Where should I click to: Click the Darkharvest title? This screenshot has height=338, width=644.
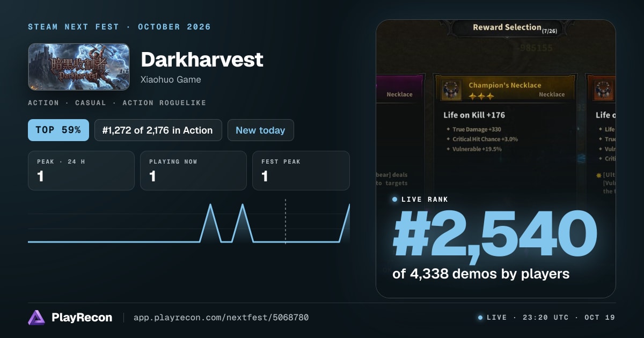[x=202, y=60]
